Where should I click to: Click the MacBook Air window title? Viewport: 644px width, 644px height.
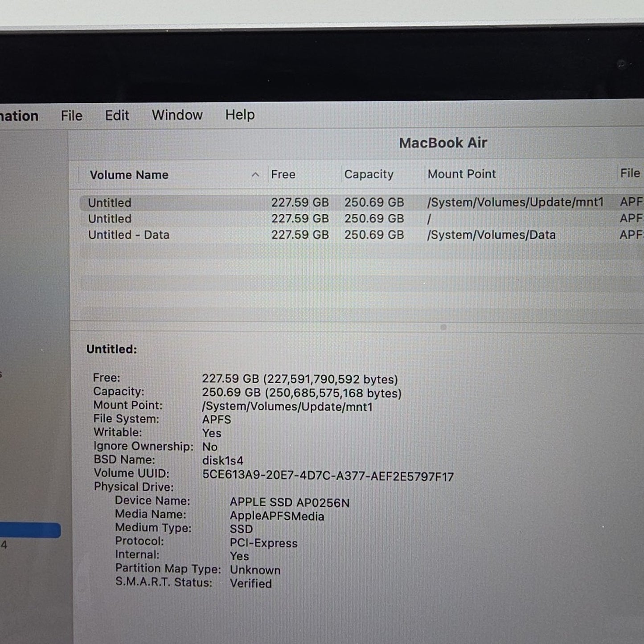[x=444, y=143]
